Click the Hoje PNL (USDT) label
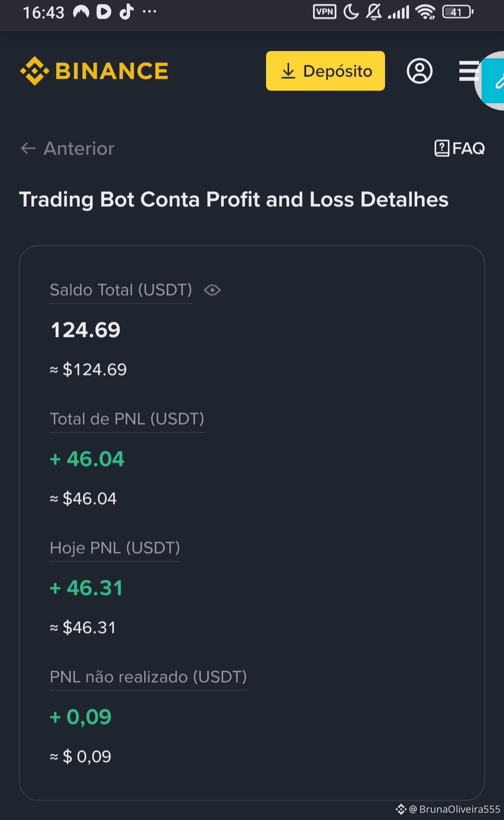 pos(115,548)
